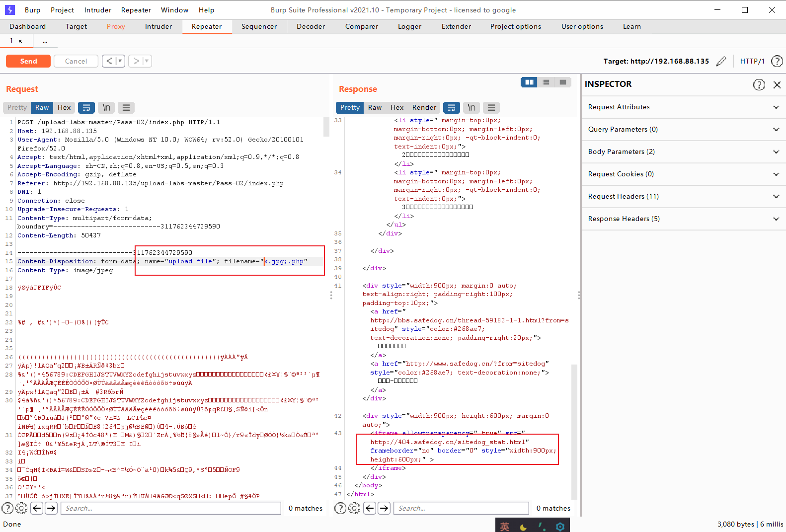The width and height of the screenshot is (786, 532).
Task: Select combined tabbed layout view
Action: pos(563,82)
